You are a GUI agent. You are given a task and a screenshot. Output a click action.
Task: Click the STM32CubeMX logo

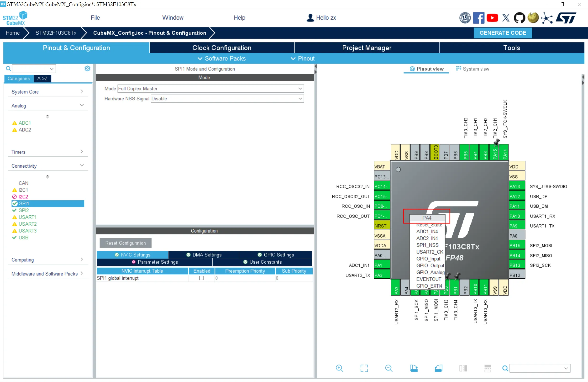point(15,18)
